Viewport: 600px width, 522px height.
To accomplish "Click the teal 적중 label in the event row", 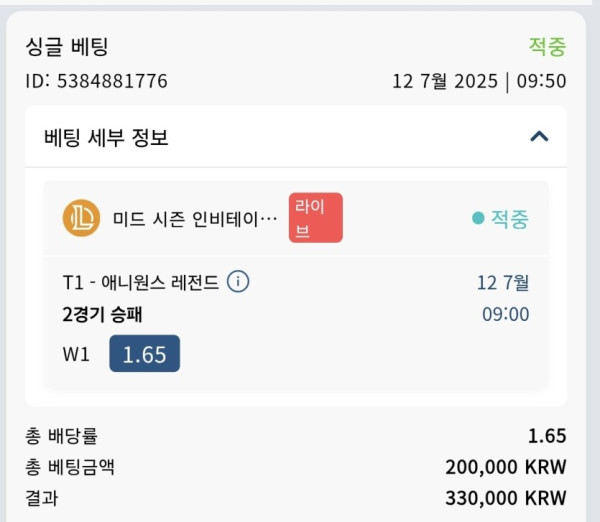I will click(510, 219).
